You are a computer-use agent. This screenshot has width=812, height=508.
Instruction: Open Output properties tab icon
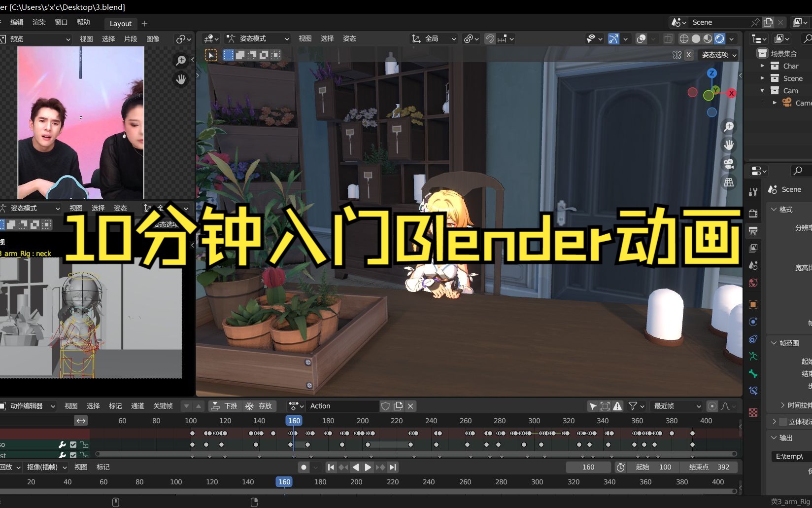753,230
